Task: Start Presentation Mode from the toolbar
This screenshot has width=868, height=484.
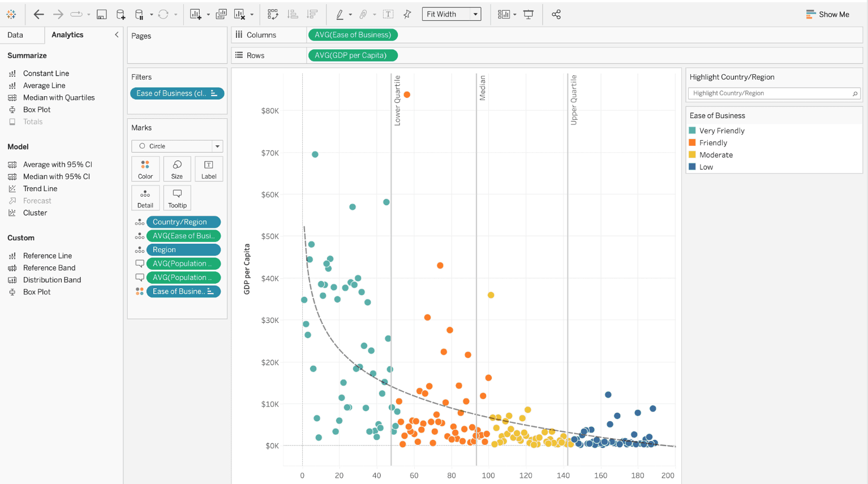Action: click(528, 14)
